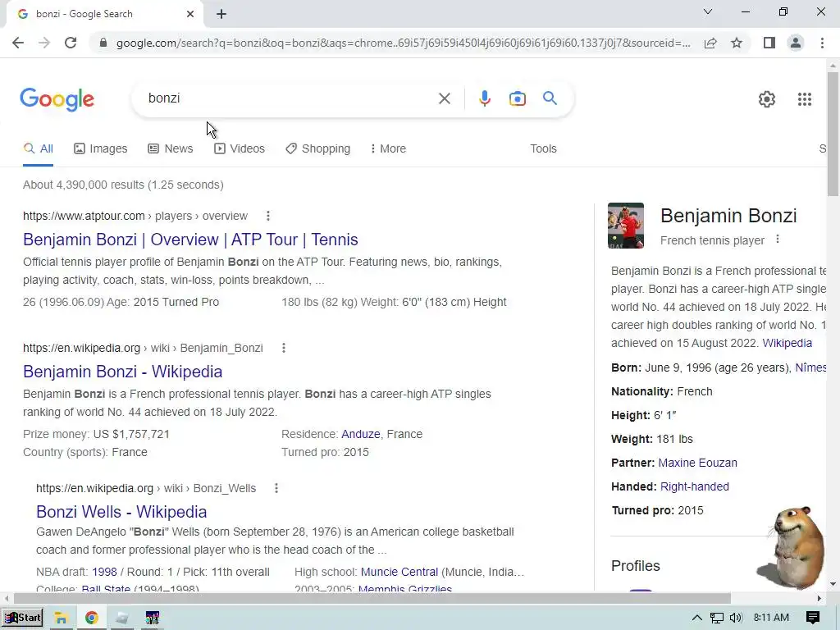Open the Chrome side panel

click(x=769, y=43)
